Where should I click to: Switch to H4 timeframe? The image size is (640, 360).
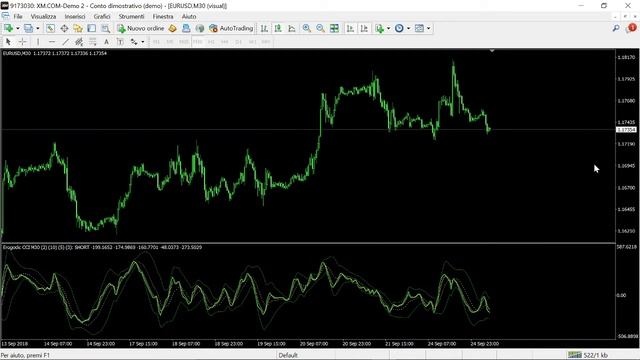(225, 42)
